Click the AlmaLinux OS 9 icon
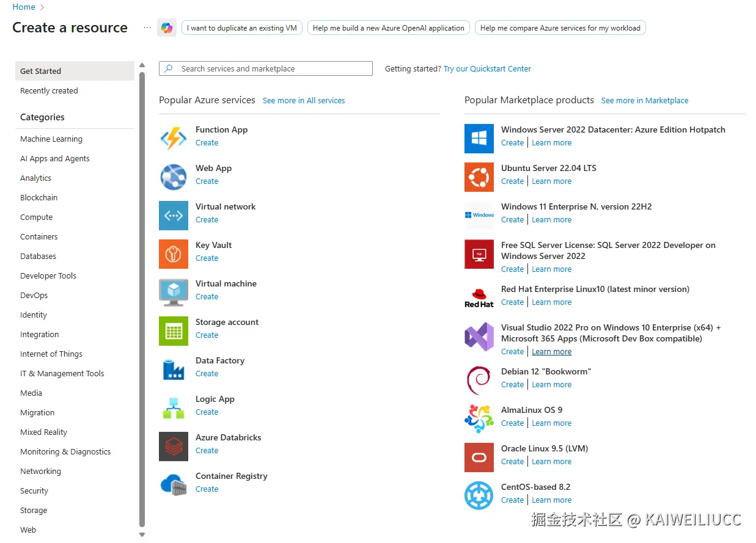The image size is (756, 543). tap(479, 419)
